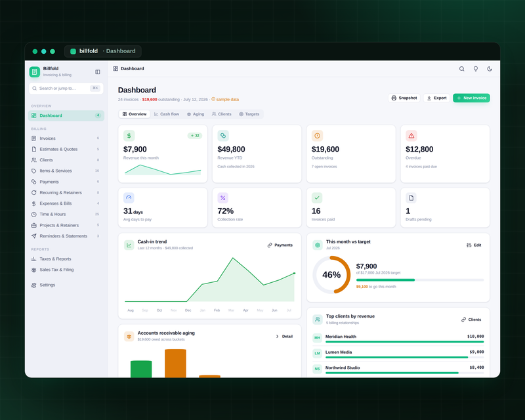525x420 pixels.
Task: Click the +32 trend badge on revenue card
Action: [x=195, y=136]
